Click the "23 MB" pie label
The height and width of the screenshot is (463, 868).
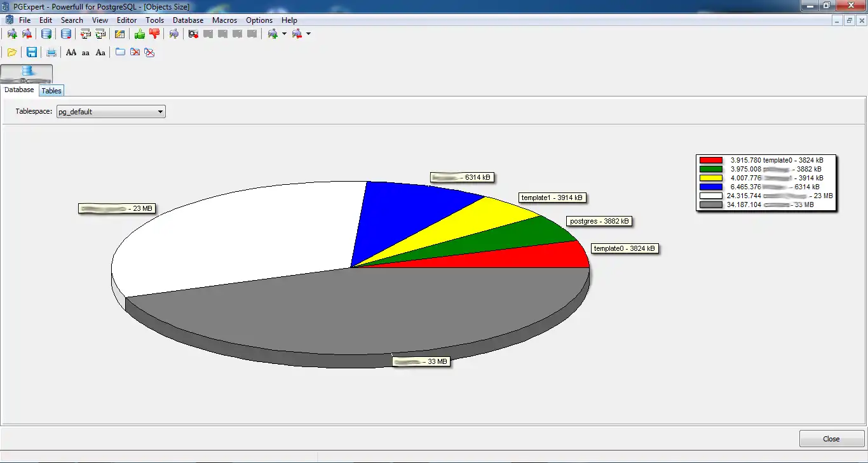click(x=117, y=208)
